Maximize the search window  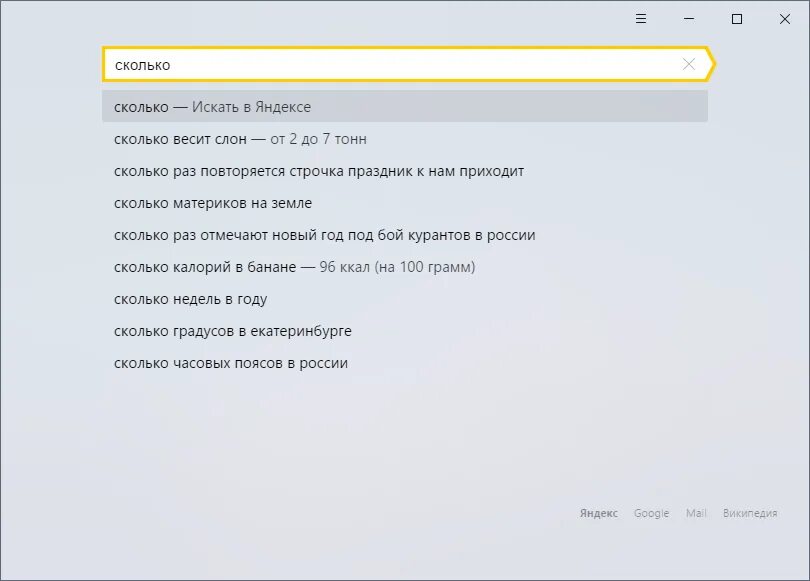[737, 19]
